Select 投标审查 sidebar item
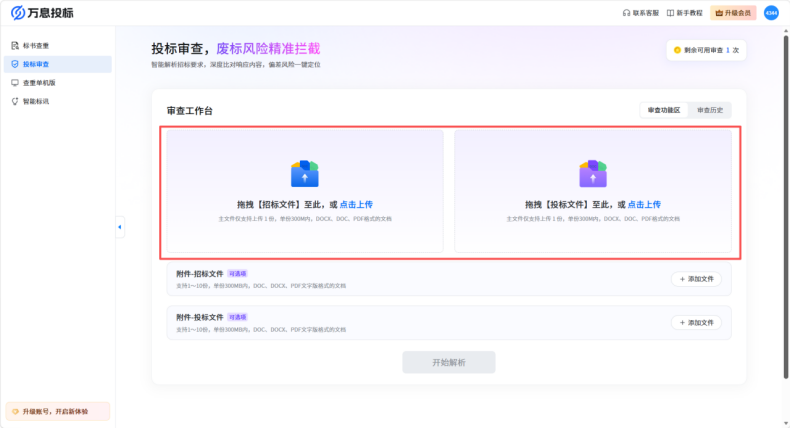 pyautogui.click(x=58, y=64)
